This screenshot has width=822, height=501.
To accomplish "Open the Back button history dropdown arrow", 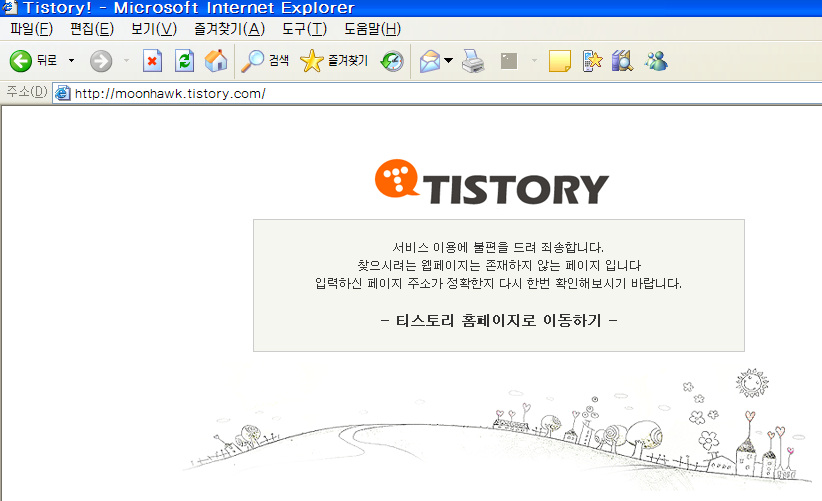I will coord(71,61).
